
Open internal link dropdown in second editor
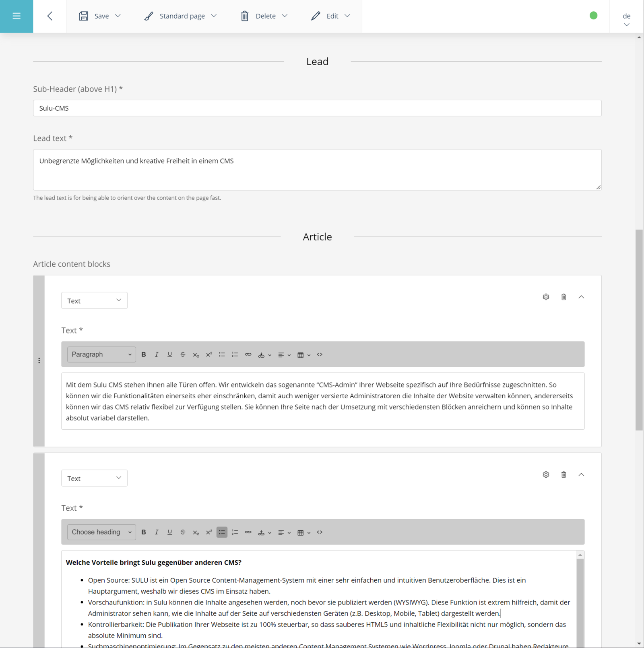(x=264, y=532)
